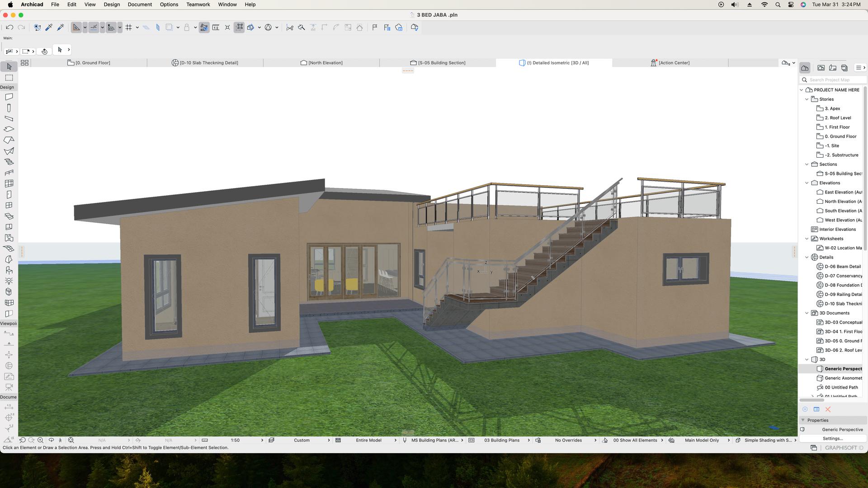Collapse the Stories folder
Viewport: 868px width, 488px height.
807,99
